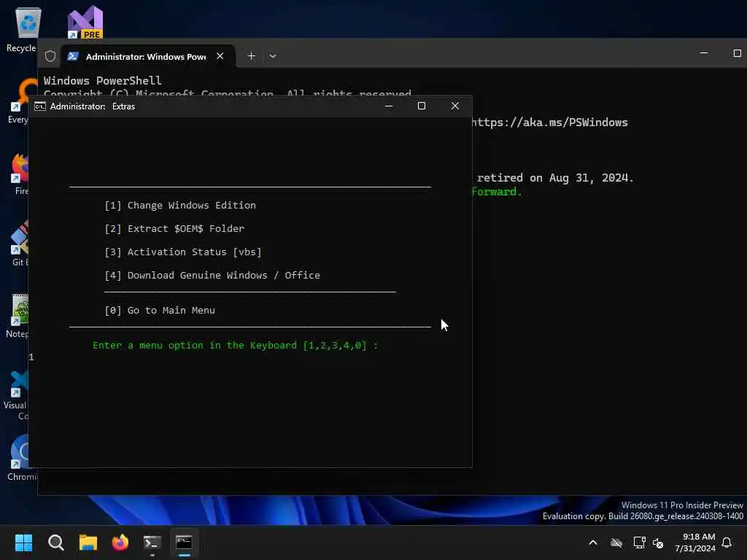This screenshot has width=747, height=560.
Task: Open the network status tray icon
Action: coord(639,542)
